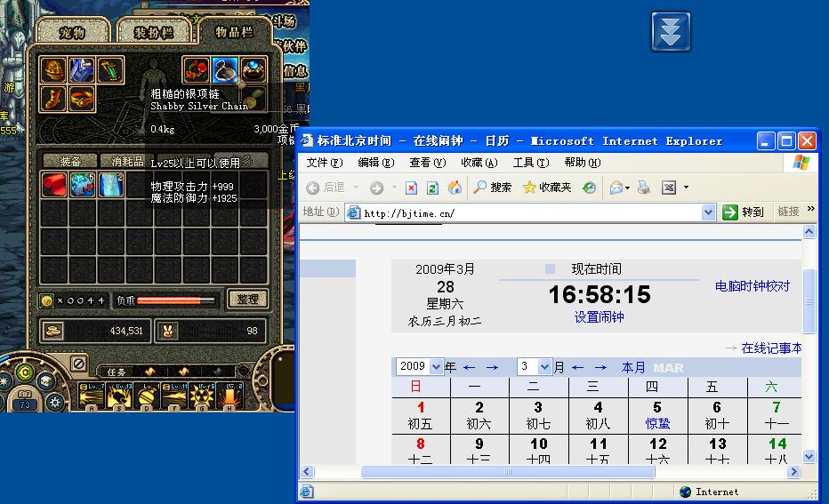829x504 pixels.
Task: Select the gold belt equipment slot
Action: [x=82, y=99]
